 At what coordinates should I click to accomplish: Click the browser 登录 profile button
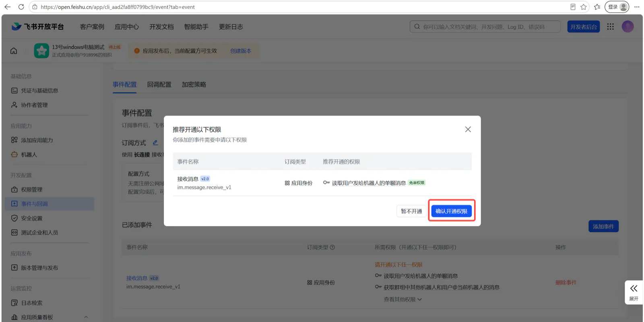[617, 7]
